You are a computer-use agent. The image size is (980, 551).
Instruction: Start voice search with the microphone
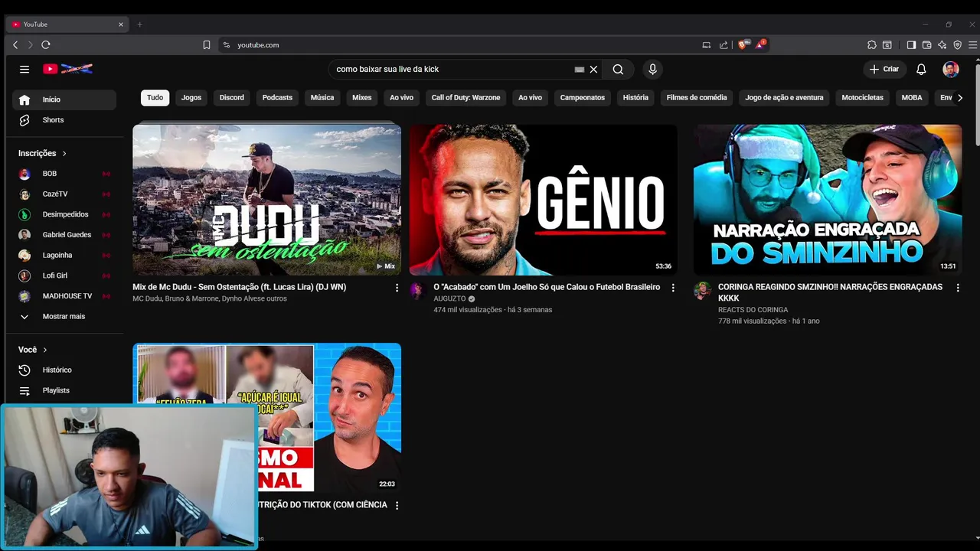652,69
